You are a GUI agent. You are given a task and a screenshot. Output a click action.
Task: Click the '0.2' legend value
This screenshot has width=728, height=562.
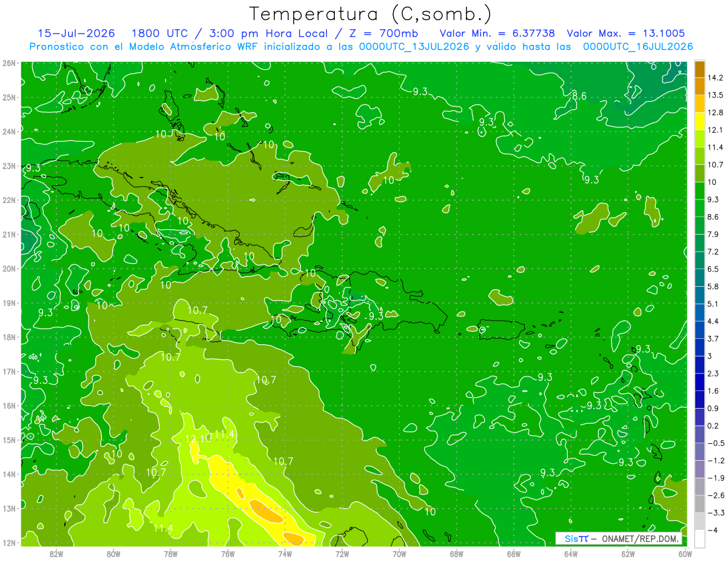(713, 426)
